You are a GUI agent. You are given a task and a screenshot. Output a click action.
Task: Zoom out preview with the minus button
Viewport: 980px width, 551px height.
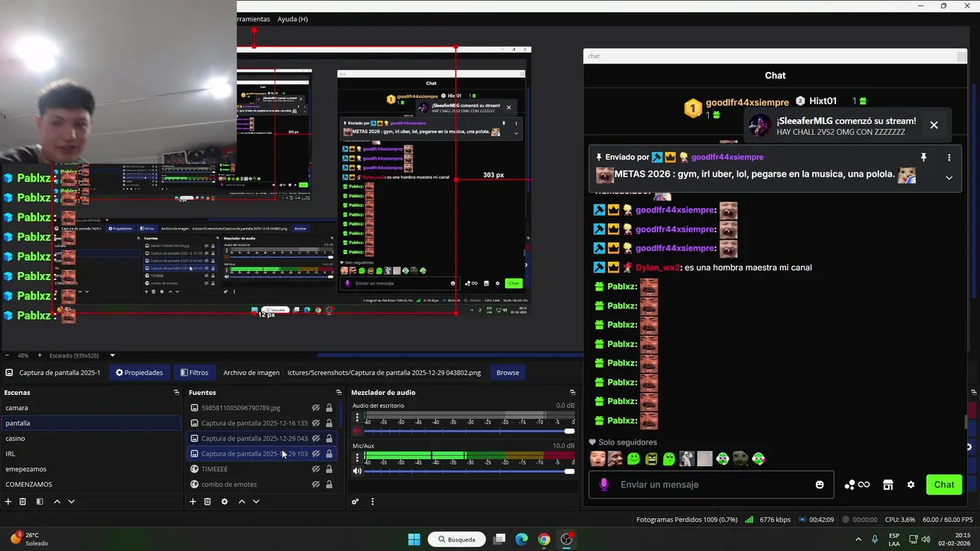pos(7,355)
